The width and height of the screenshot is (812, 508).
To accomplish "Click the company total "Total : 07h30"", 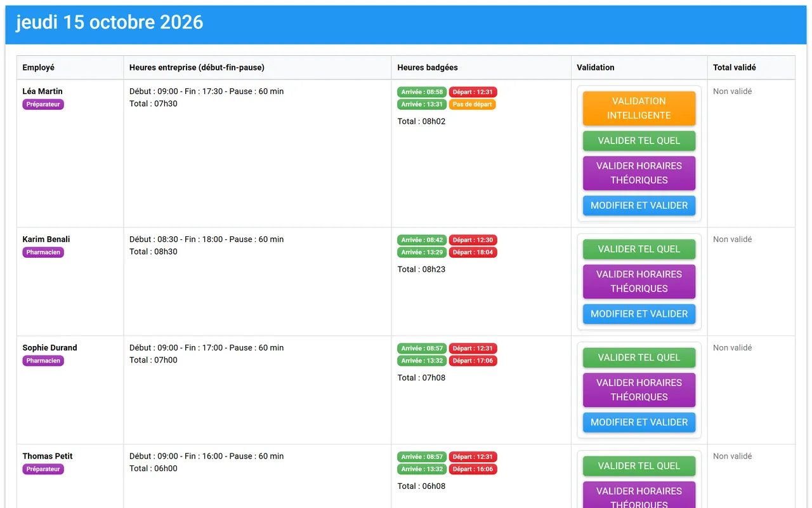I will click(x=154, y=104).
